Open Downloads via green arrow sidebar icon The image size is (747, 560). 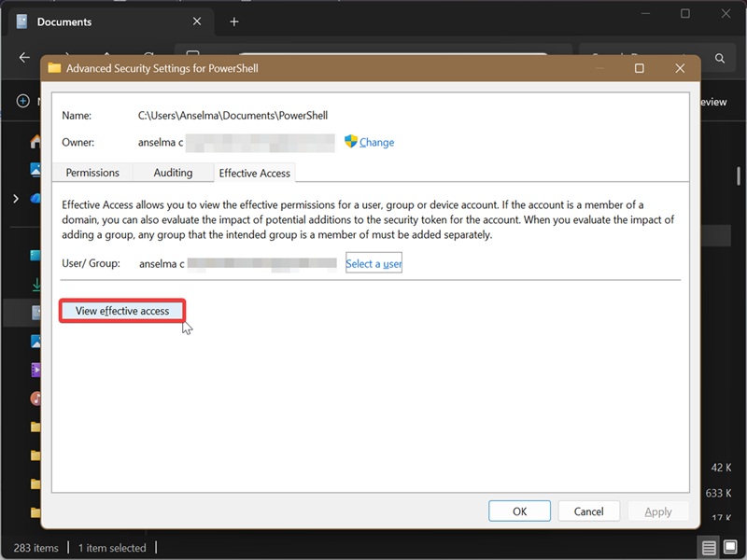pyautogui.click(x=36, y=285)
